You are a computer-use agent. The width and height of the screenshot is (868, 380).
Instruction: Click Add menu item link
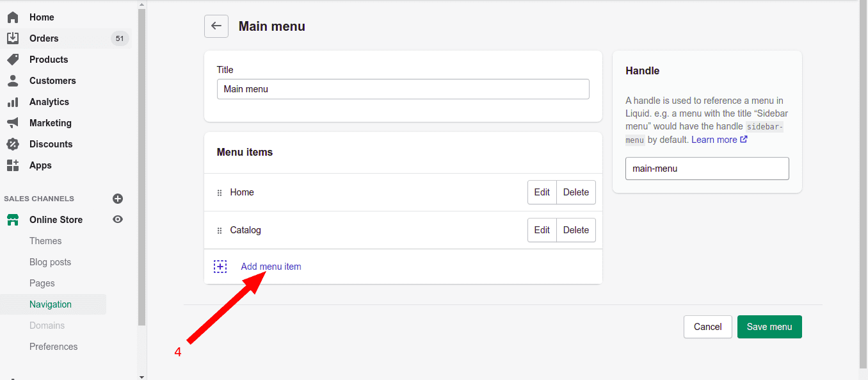pos(271,267)
